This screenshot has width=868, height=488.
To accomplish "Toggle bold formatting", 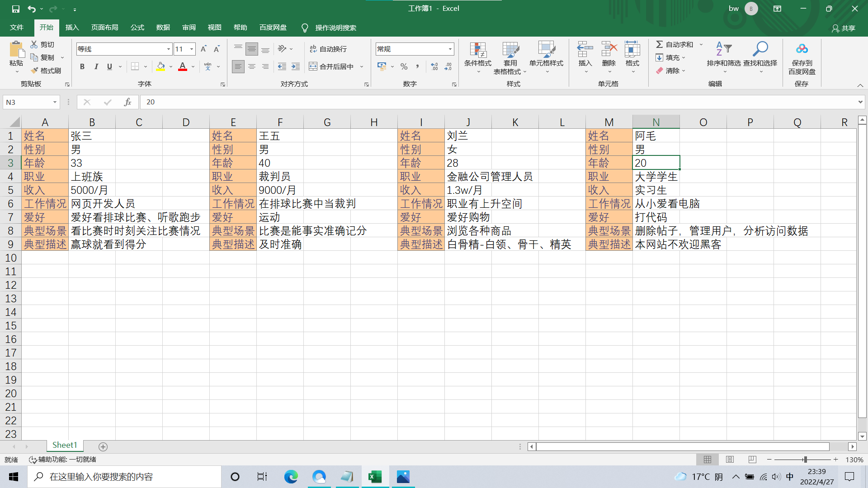I will [x=82, y=66].
